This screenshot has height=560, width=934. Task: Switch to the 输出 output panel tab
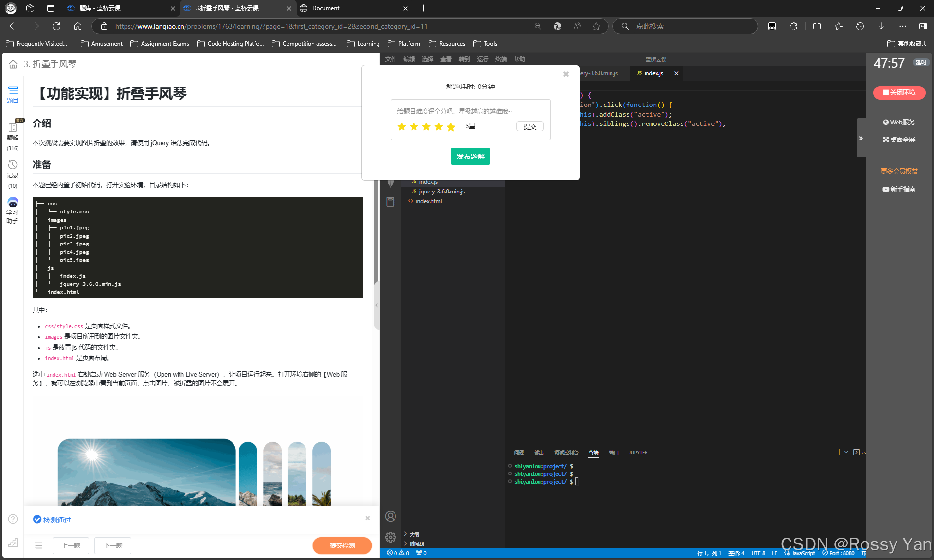tap(539, 453)
